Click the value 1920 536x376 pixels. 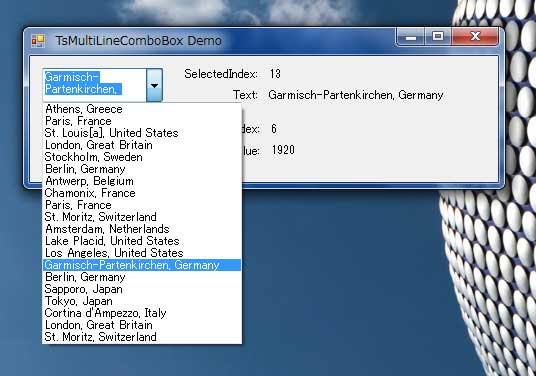point(283,150)
